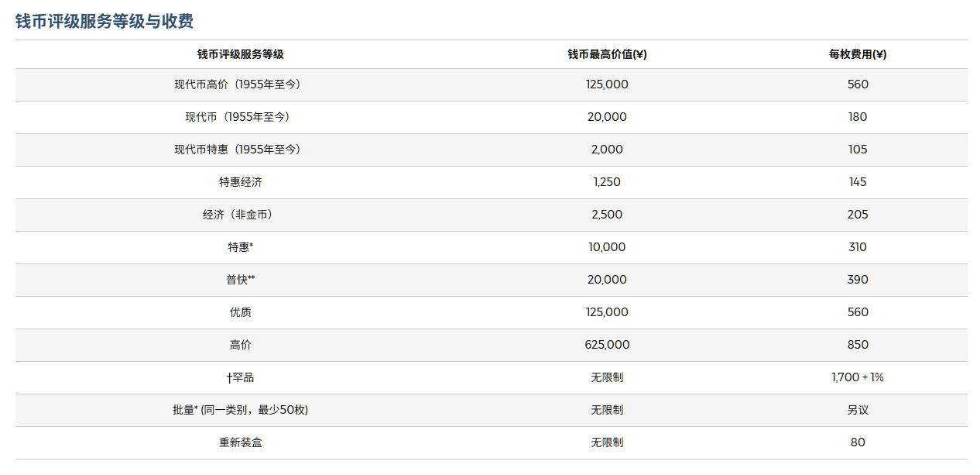Click the 每枚费用(¥) column header
The width and height of the screenshot is (980, 475).
[x=858, y=54]
